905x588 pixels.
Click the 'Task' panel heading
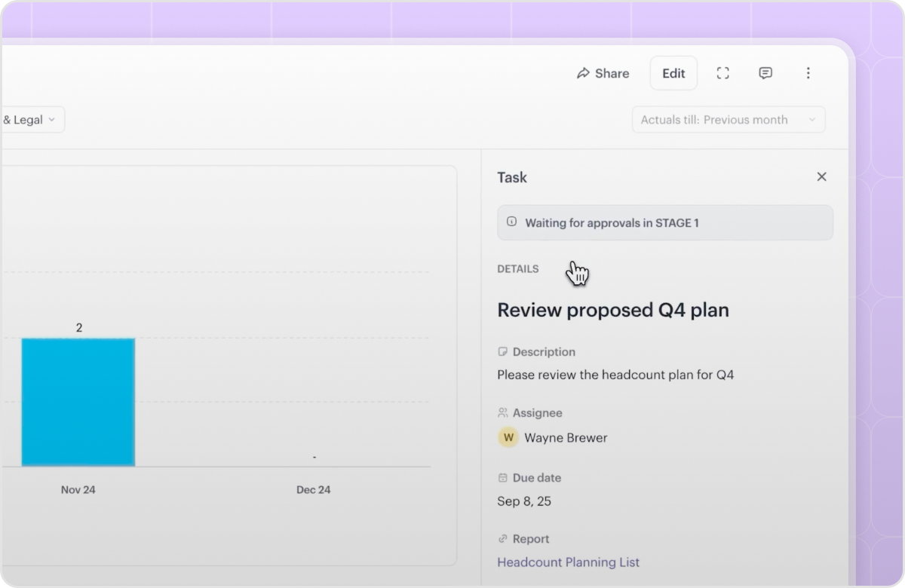tap(512, 177)
